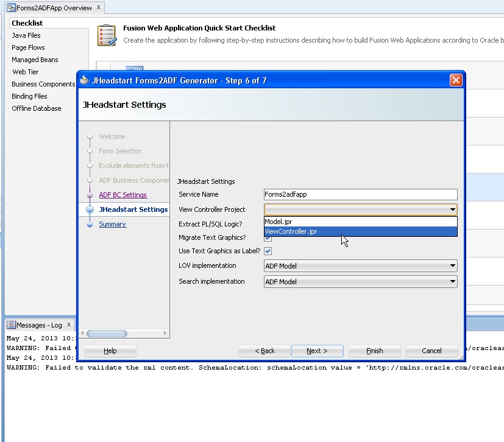504x442 pixels.
Task: Click the Finish button
Action: tap(374, 351)
